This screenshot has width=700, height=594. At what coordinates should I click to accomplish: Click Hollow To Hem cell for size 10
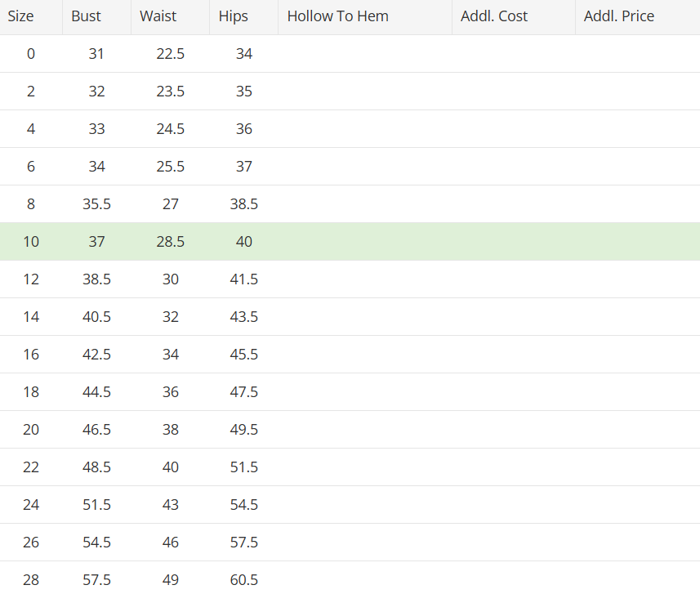pyautogui.click(x=365, y=242)
